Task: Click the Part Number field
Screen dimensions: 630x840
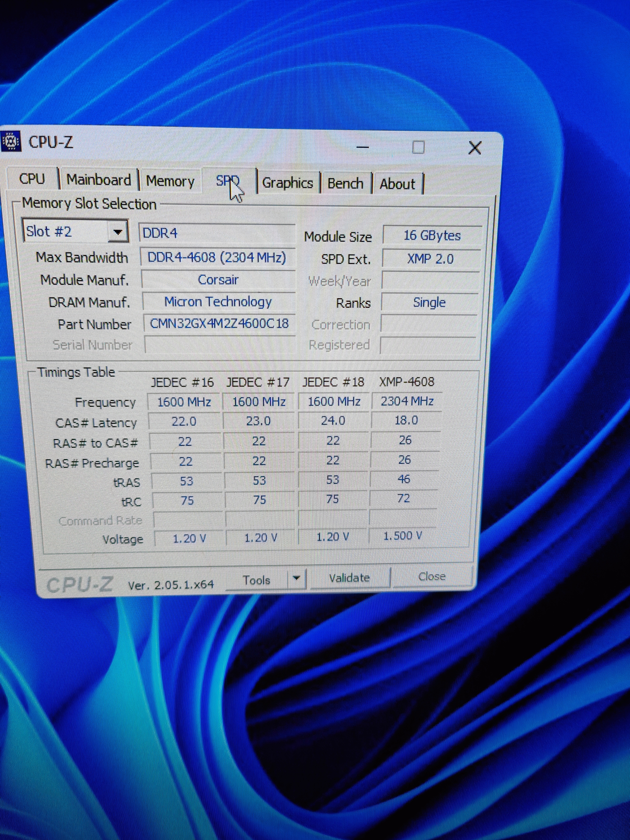Action: (219, 324)
